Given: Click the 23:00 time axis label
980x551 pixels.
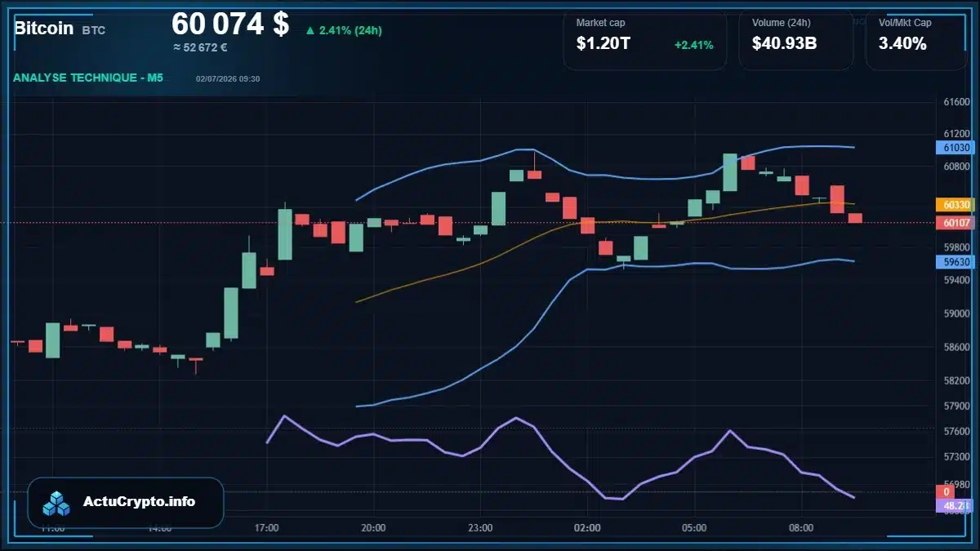Looking at the screenshot, I should pos(480,528).
